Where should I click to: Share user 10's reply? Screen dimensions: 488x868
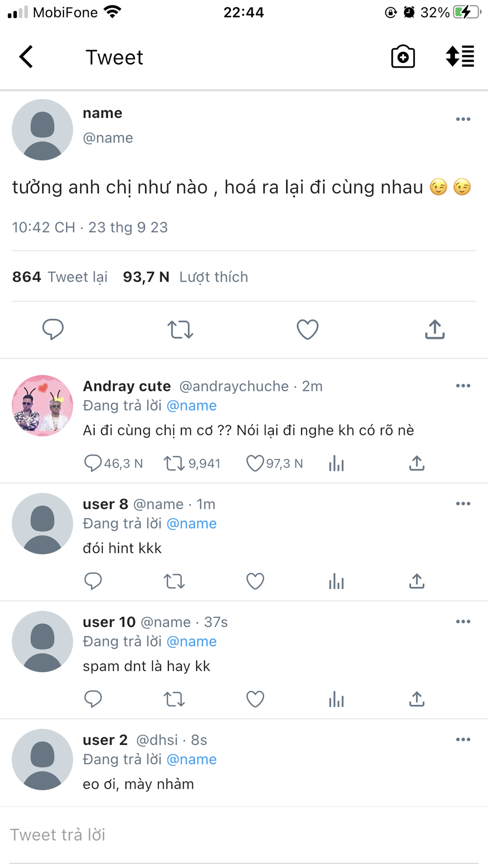click(417, 699)
